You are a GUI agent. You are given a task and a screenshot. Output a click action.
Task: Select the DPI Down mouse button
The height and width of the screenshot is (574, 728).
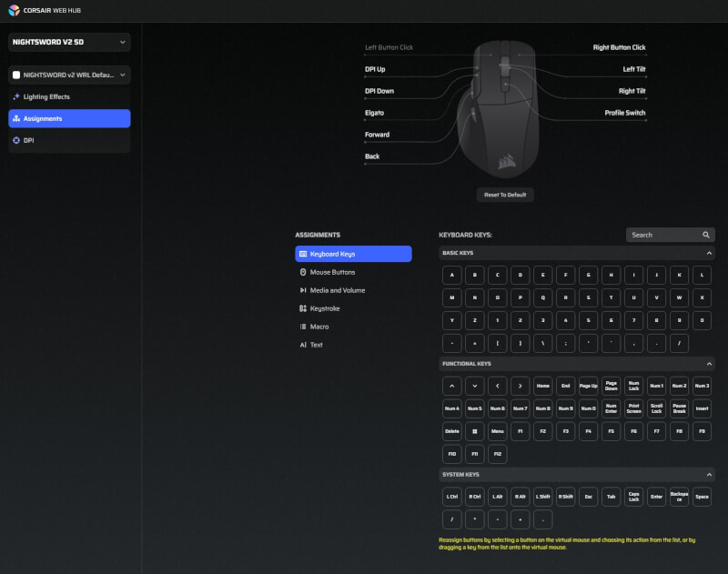point(379,91)
